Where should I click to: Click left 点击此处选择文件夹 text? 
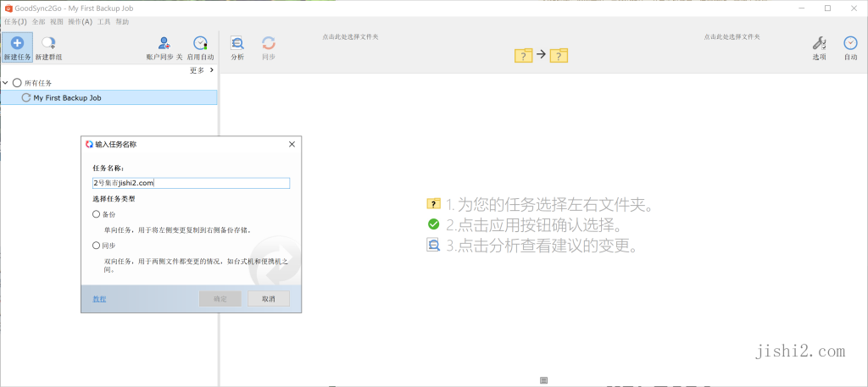tap(350, 37)
